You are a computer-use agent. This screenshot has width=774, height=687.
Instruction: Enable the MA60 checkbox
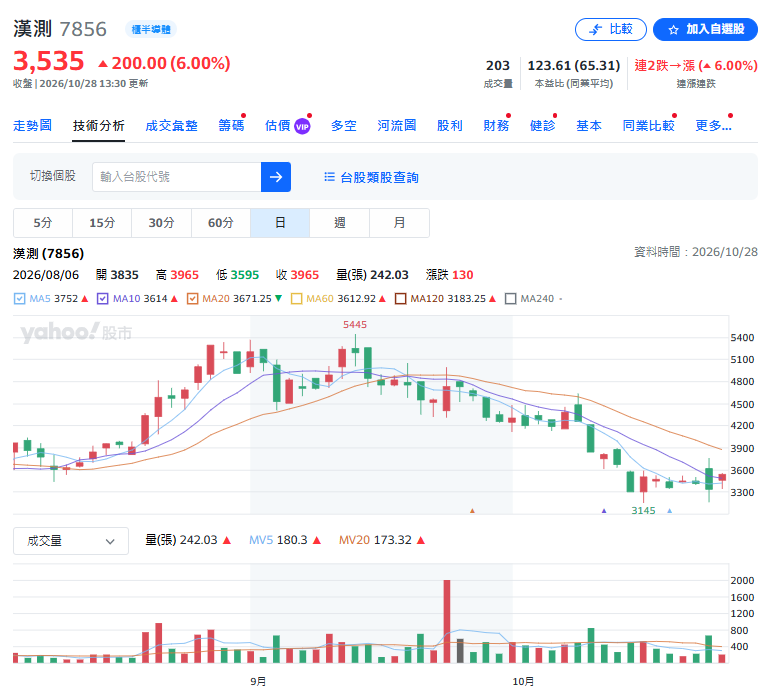point(297,299)
